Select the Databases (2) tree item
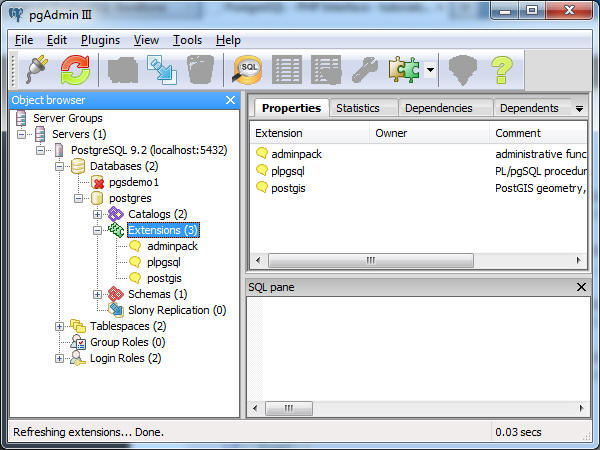The height and width of the screenshot is (450, 600). coord(124,166)
